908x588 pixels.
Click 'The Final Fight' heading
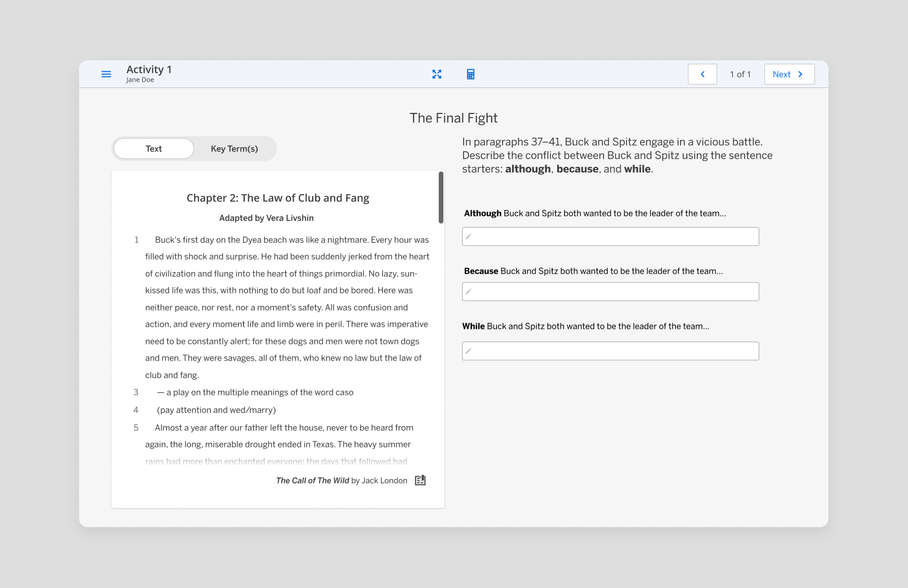[454, 118]
